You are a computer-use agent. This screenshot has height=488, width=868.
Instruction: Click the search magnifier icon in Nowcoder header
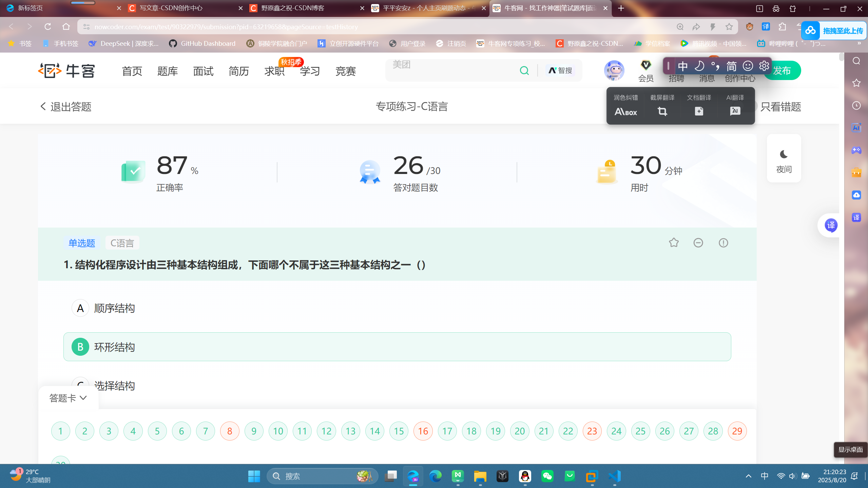coord(524,71)
